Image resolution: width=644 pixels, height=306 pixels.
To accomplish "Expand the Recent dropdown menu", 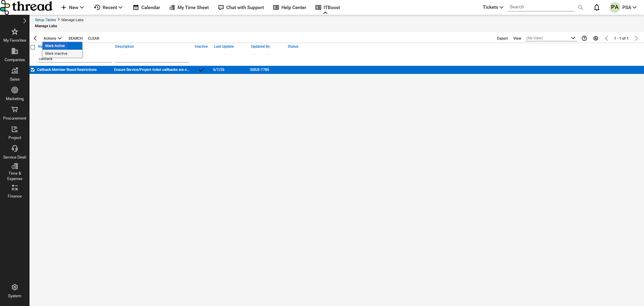I will point(108,7).
